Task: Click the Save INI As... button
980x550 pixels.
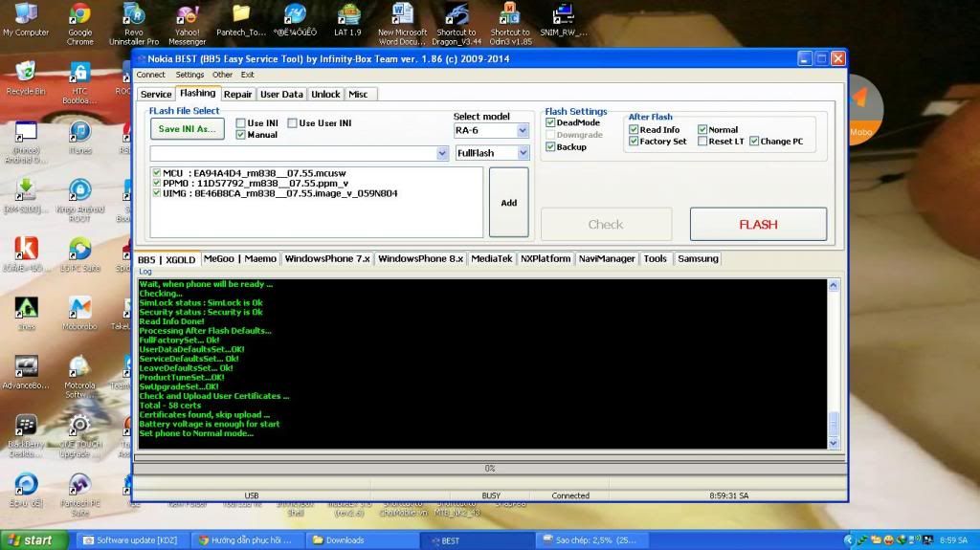Action: pos(187,129)
